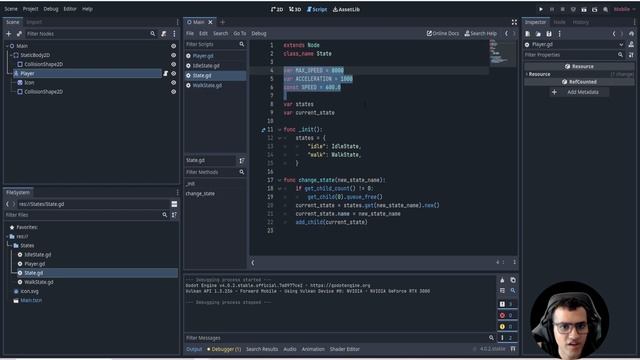
Task: Open Player.gd in the script list
Action: 203,56
